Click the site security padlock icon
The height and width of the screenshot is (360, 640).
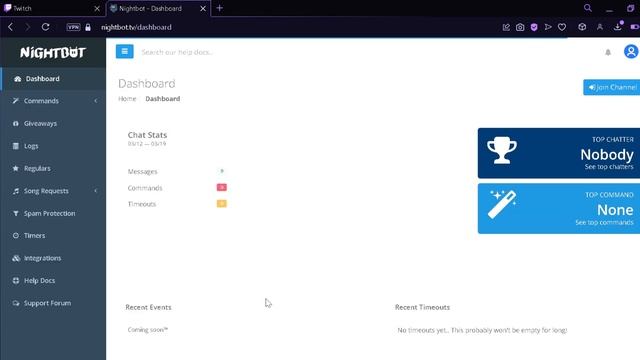[88, 27]
